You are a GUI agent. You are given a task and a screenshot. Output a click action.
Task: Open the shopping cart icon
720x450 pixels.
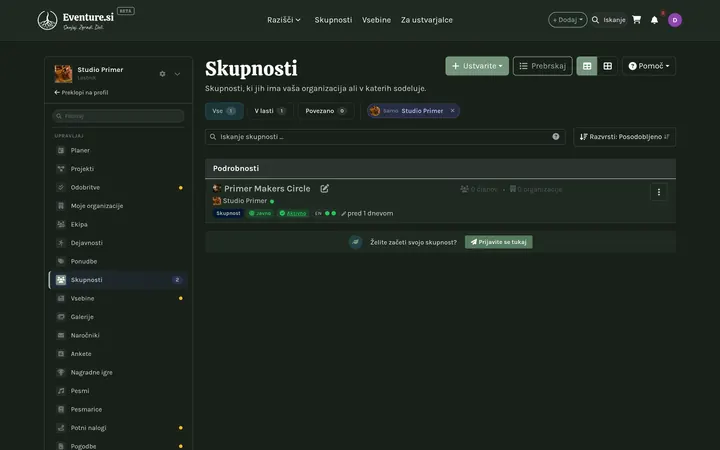(x=636, y=20)
